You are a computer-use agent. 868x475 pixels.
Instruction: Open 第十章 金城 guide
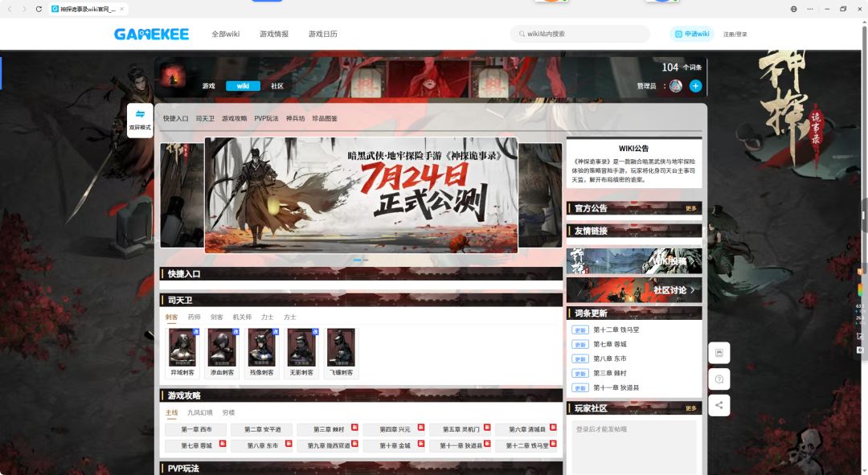tap(395, 445)
